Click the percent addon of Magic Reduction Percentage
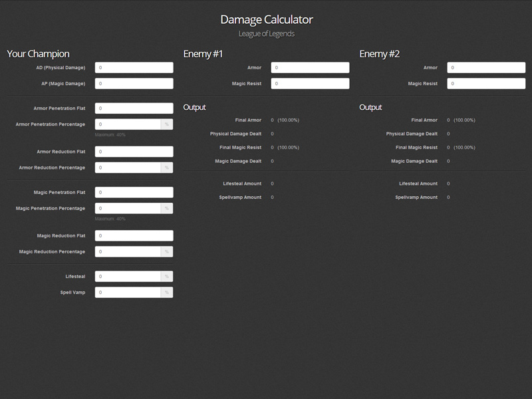The height and width of the screenshot is (399, 532). click(x=167, y=252)
